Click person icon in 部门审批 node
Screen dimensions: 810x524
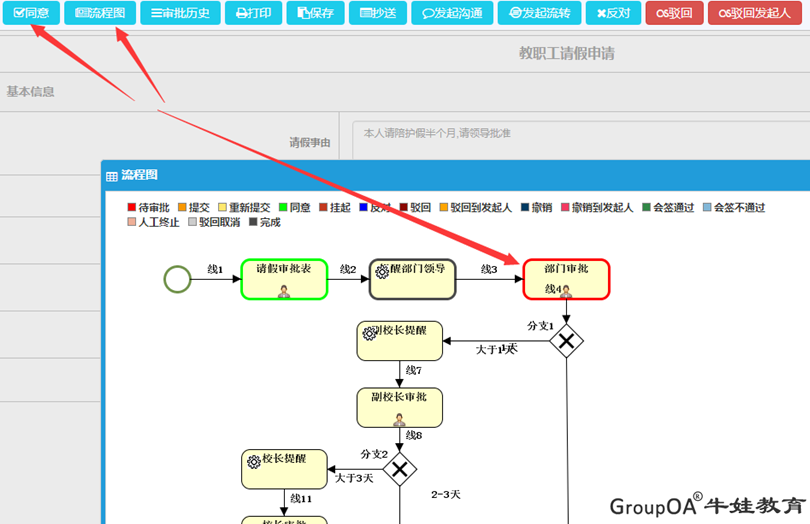[566, 292]
